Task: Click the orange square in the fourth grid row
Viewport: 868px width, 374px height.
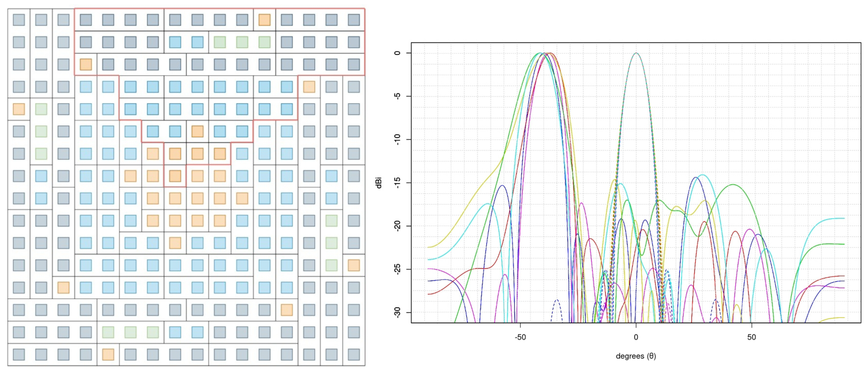Action: point(309,87)
